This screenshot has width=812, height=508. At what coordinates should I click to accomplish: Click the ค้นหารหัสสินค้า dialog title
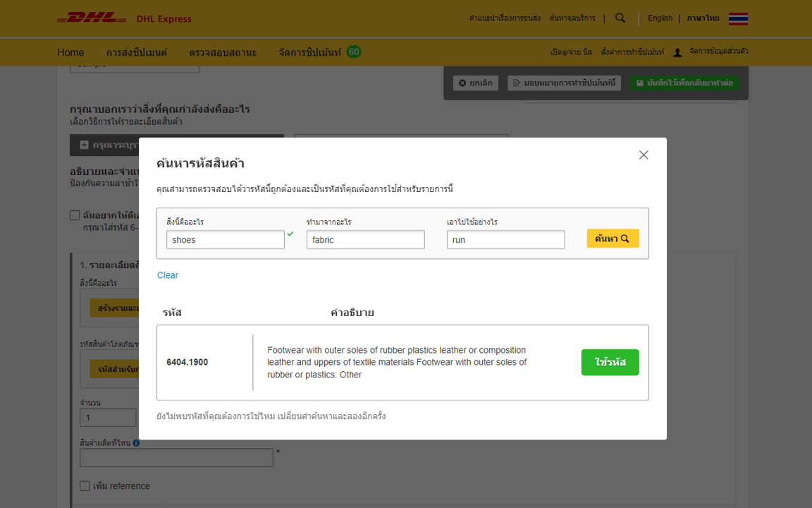pos(200,163)
